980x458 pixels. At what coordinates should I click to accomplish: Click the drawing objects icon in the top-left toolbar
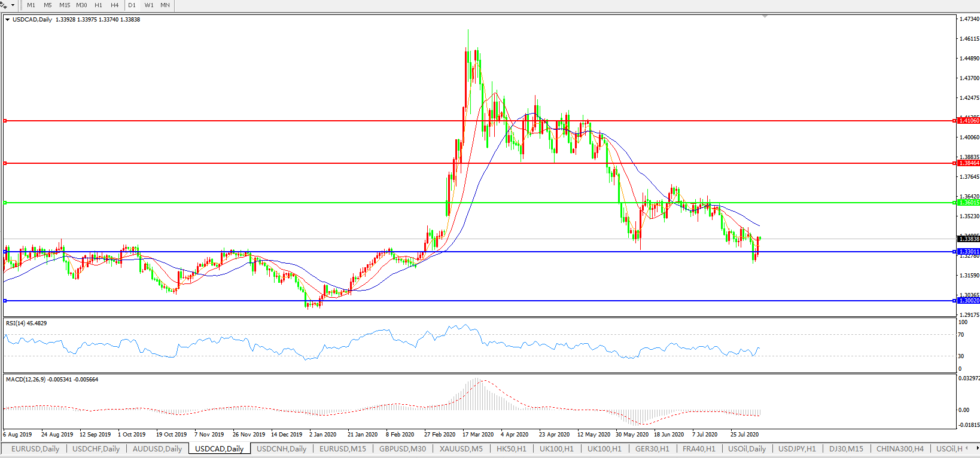point(4,5)
